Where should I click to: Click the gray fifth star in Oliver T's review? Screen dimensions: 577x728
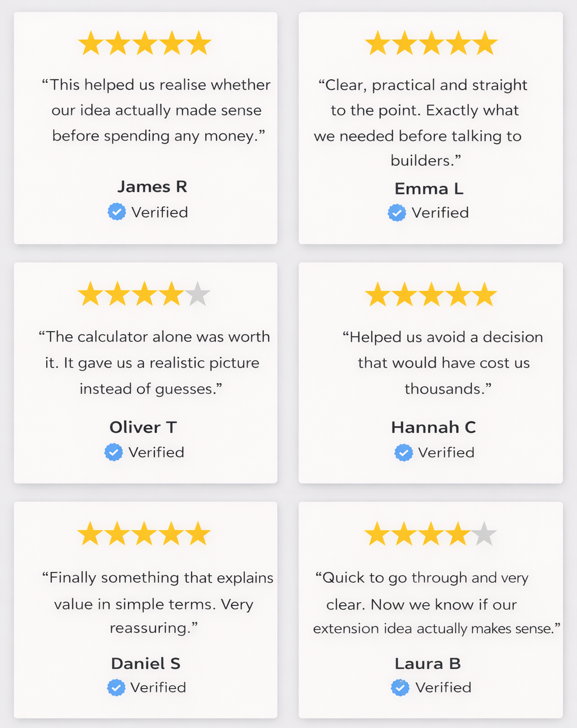(x=198, y=295)
